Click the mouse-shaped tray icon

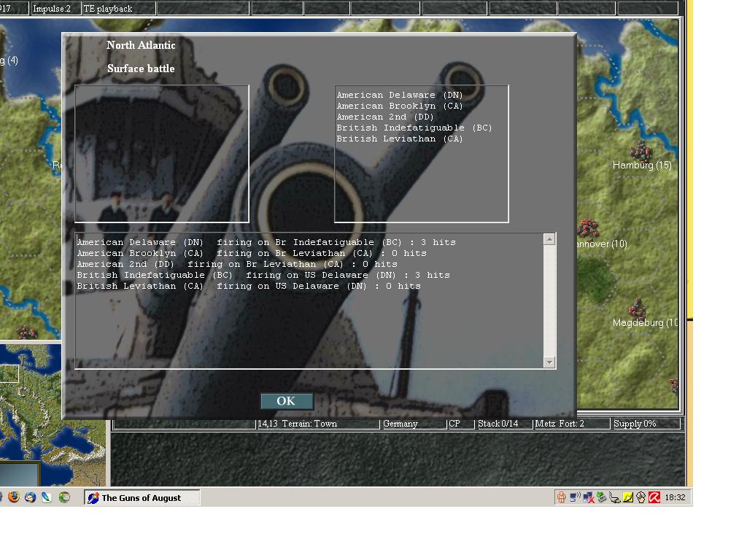[640, 497]
